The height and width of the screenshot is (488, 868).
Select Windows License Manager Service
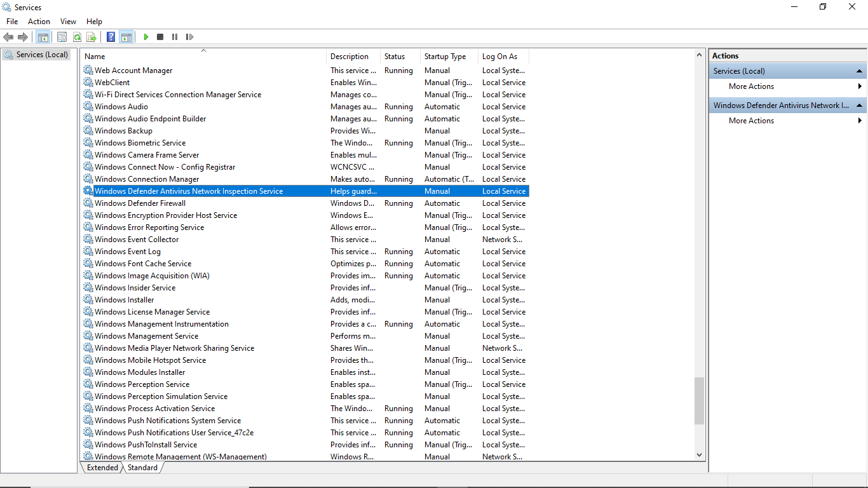pyautogui.click(x=305, y=312)
